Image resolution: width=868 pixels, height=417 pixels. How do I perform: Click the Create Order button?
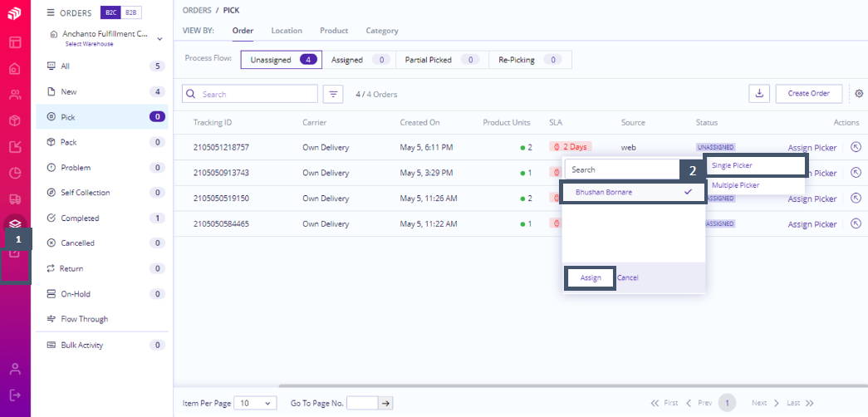[x=809, y=94]
